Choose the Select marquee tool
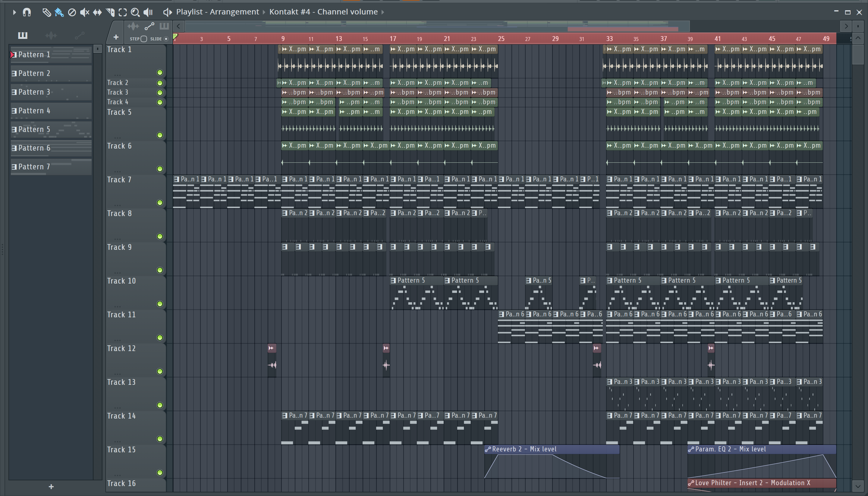This screenshot has width=868, height=496. click(x=123, y=12)
